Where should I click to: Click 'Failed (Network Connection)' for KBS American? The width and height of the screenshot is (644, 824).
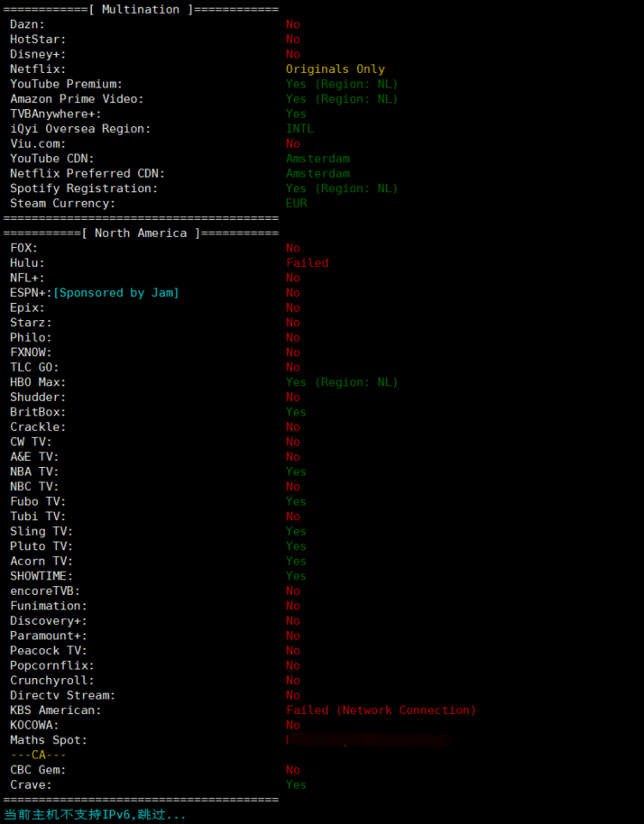pos(380,711)
